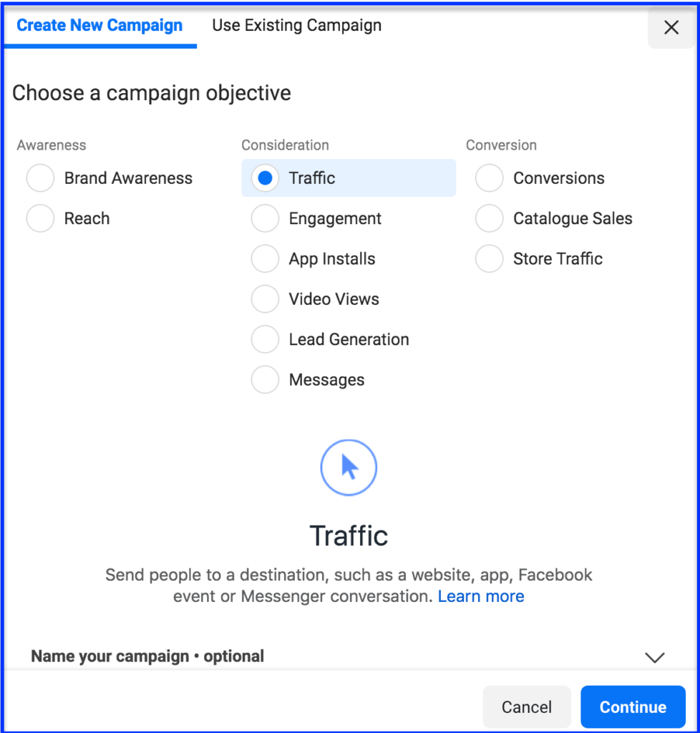This screenshot has width=700, height=733.
Task: Select the Video Views objective
Action: 266,299
